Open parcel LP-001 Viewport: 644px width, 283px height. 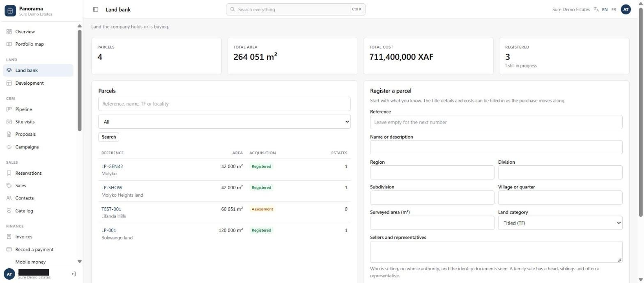[x=109, y=230]
